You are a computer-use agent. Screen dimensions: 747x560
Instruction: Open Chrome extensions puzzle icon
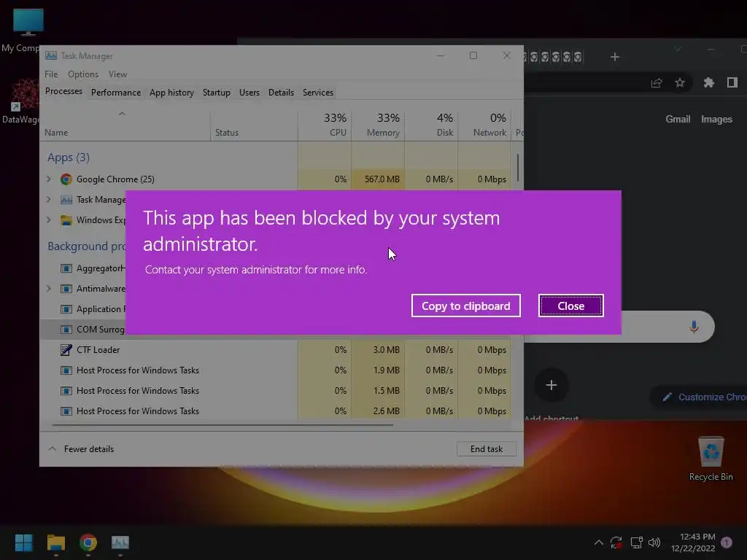(x=709, y=83)
